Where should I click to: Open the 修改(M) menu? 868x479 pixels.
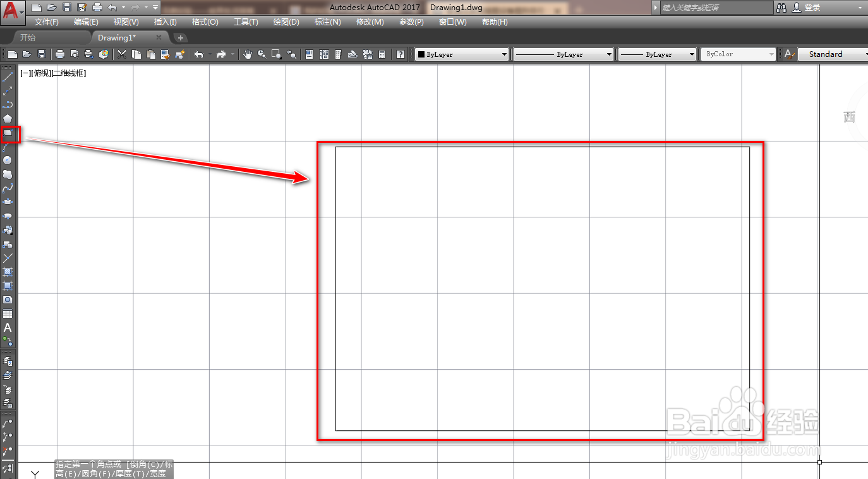tap(370, 22)
